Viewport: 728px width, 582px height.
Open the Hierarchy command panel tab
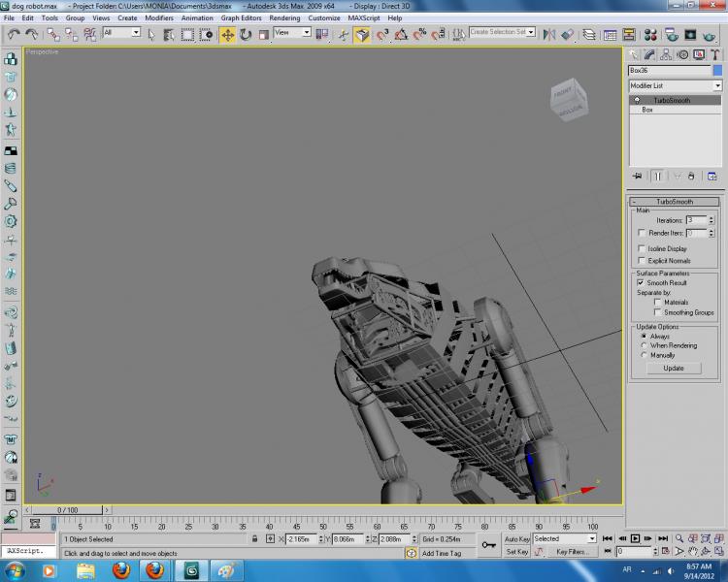coord(664,55)
